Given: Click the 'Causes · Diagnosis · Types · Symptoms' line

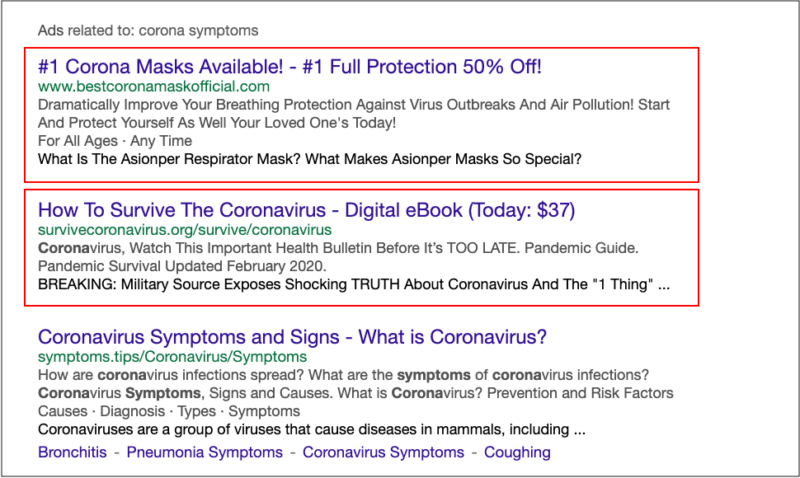Looking at the screenshot, I should pos(169,411).
